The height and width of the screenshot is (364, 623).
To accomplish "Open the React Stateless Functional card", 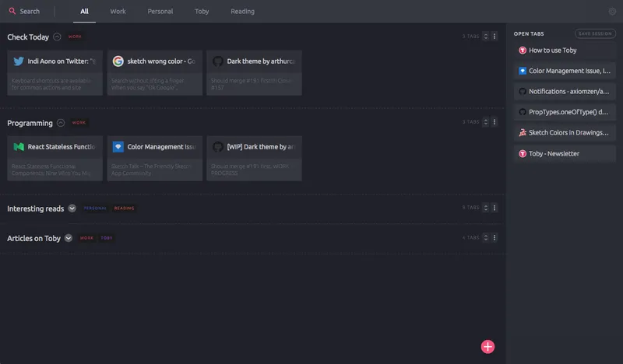I will (x=55, y=159).
